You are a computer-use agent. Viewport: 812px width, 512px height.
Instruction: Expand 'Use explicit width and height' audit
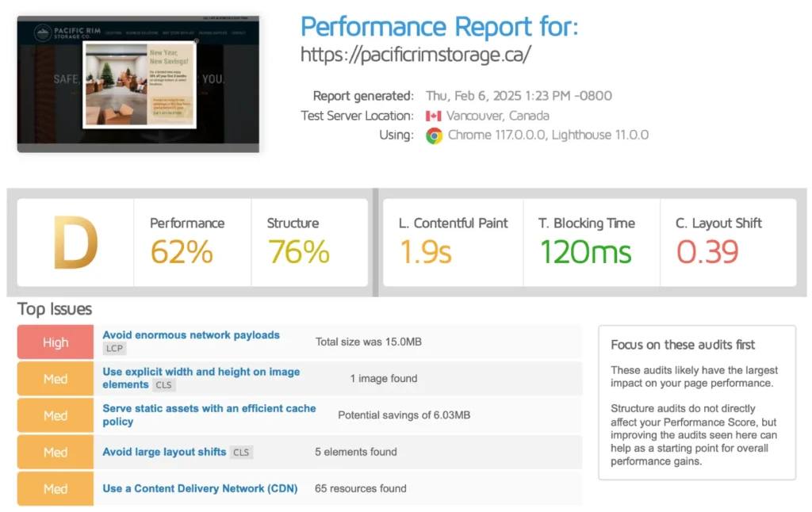(x=201, y=372)
